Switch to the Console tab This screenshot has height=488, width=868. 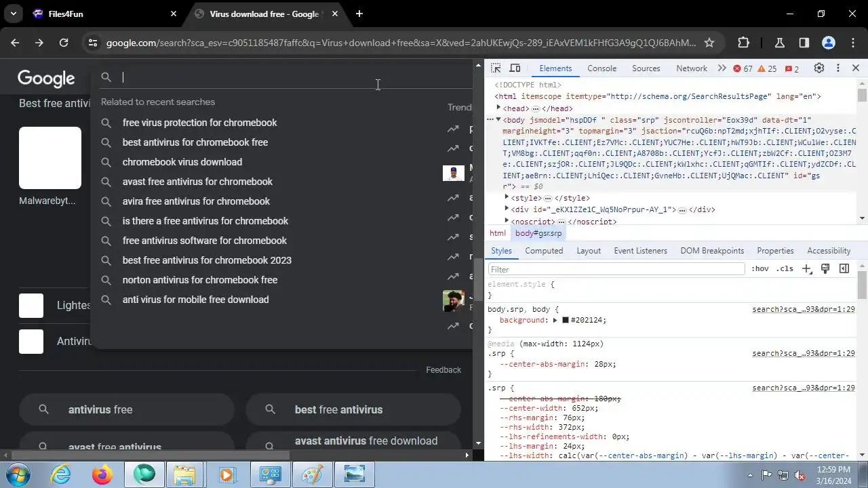coord(601,68)
